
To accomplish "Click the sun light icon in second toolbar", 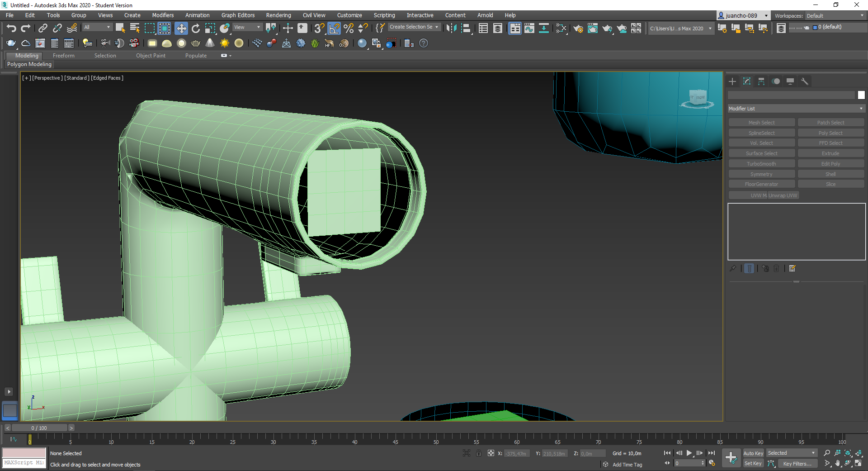I will [x=225, y=43].
